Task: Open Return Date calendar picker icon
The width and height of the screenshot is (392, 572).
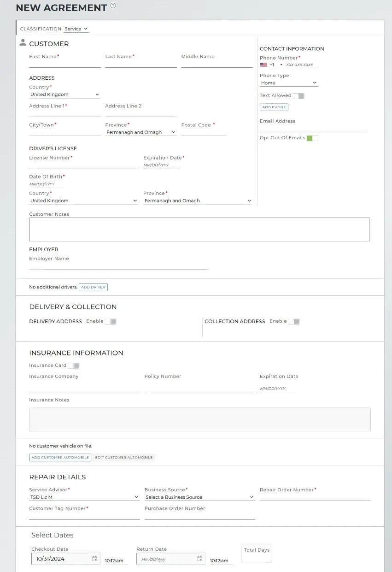Action: (199, 559)
